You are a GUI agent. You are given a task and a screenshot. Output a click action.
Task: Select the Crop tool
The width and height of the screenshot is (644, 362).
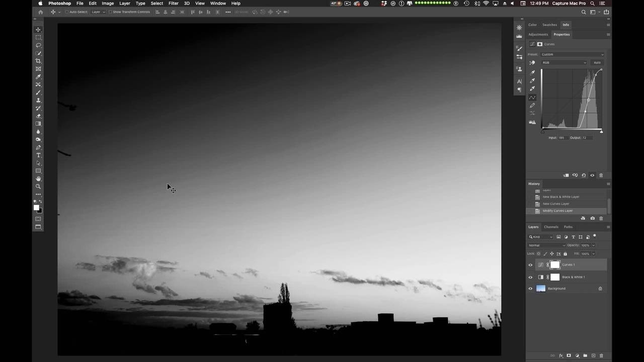coord(38,61)
